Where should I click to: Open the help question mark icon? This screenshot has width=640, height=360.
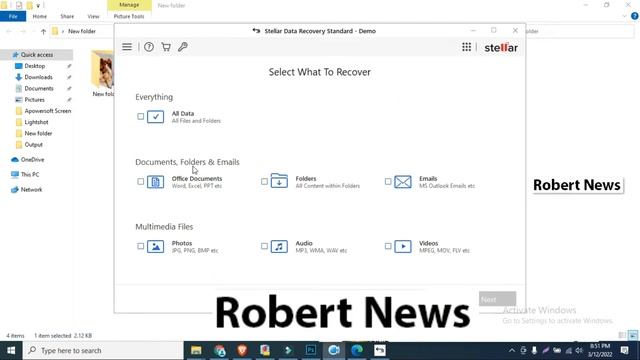149,47
